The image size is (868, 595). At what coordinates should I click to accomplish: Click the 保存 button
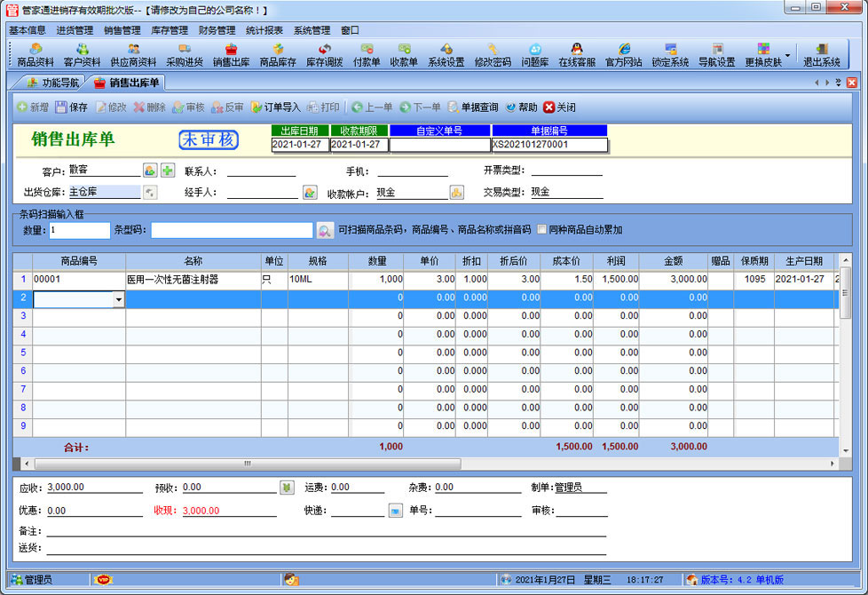pos(71,107)
